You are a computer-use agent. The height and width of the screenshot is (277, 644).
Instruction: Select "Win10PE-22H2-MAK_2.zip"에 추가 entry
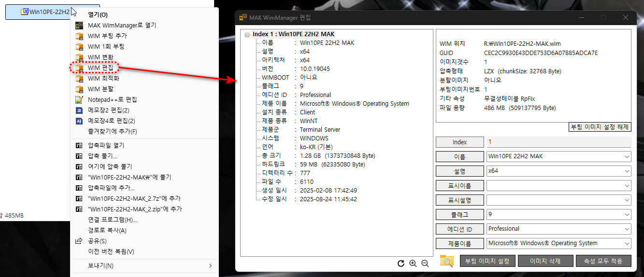(x=135, y=209)
